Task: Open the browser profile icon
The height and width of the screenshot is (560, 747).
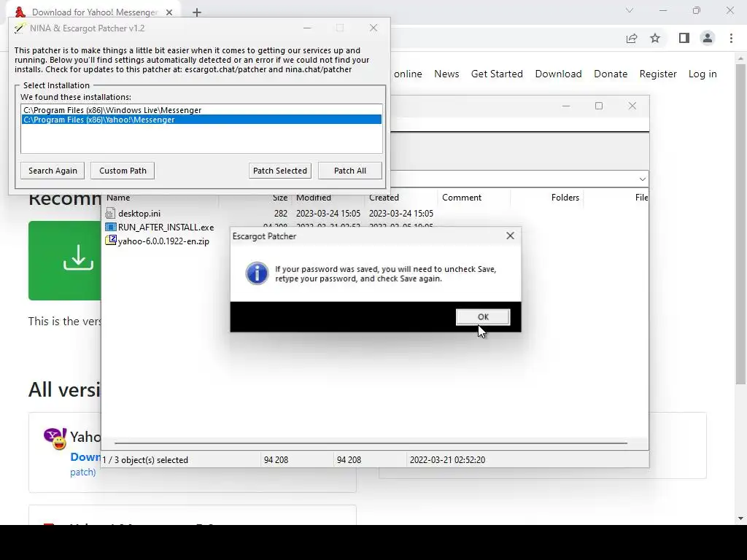Action: 708,38
